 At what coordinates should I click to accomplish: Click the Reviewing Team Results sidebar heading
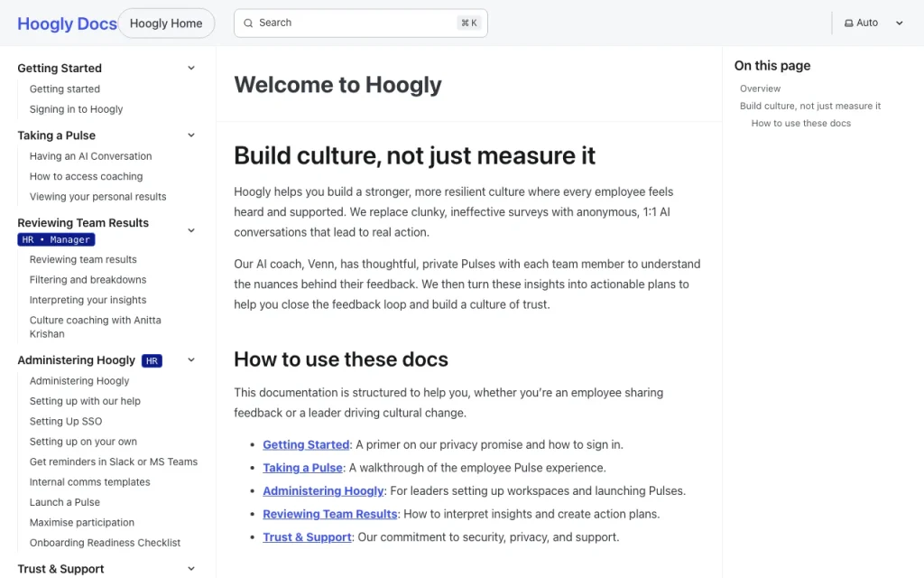click(83, 223)
